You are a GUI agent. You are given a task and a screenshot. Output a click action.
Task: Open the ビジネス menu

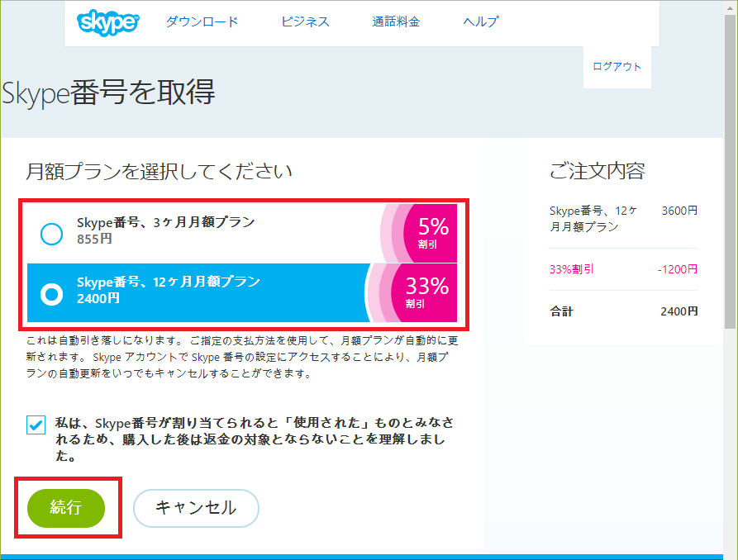tap(306, 21)
